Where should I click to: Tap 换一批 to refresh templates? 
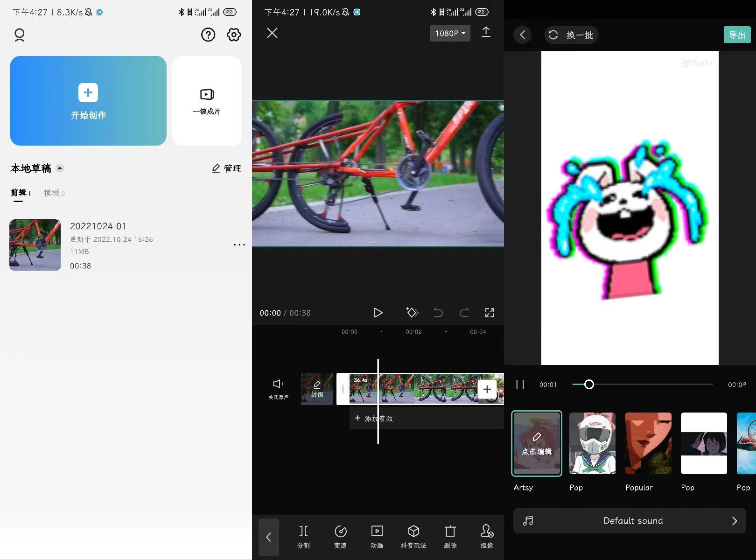[x=571, y=35]
